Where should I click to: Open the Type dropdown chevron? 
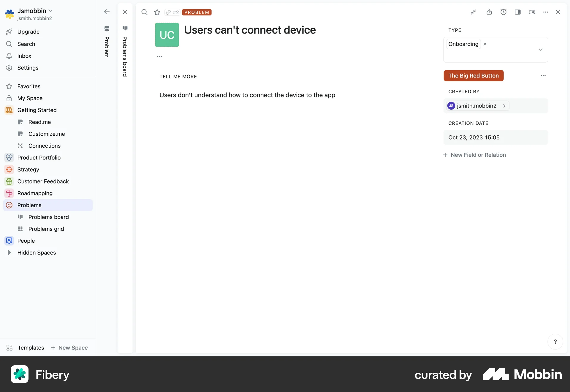click(x=541, y=50)
